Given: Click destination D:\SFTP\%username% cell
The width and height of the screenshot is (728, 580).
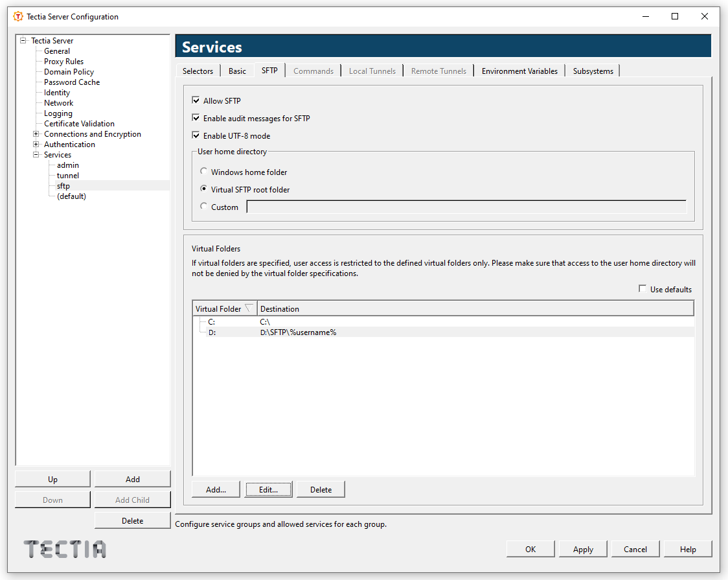Looking at the screenshot, I should click(x=298, y=332).
